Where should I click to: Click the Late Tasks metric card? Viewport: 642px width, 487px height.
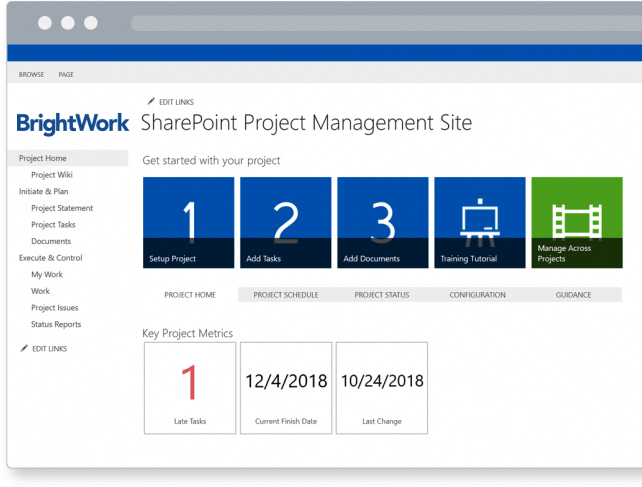tap(190, 388)
